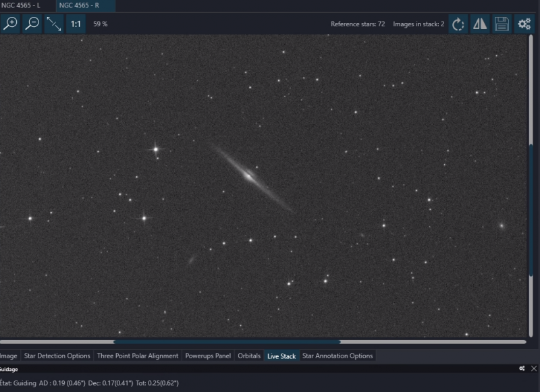Click the Images in stack: 2 readout

click(x=418, y=24)
